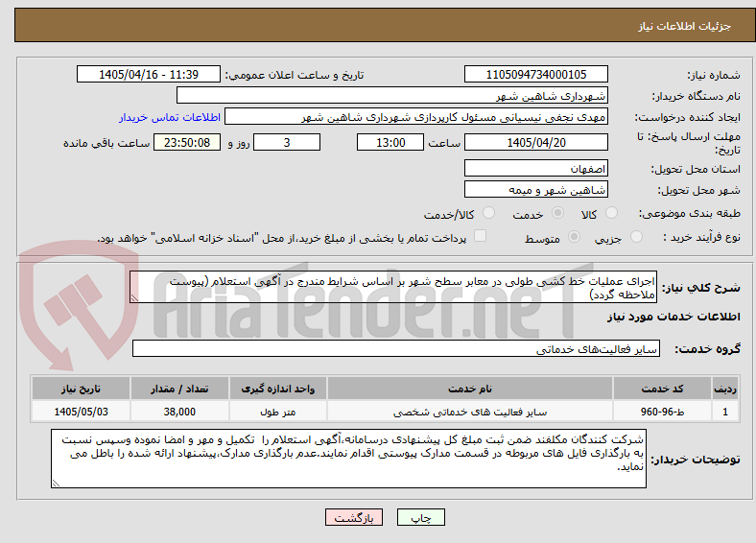This screenshot has height=543, width=756.
Task: Click the اطلاعات خدمات مورد نیاز heading
Action: click(x=673, y=317)
